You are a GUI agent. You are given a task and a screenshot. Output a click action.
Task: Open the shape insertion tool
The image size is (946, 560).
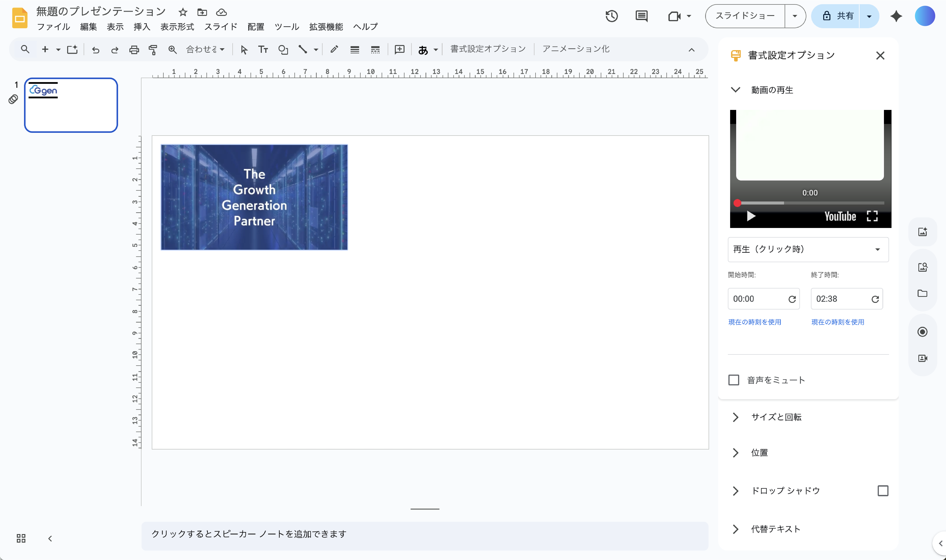[x=283, y=49]
